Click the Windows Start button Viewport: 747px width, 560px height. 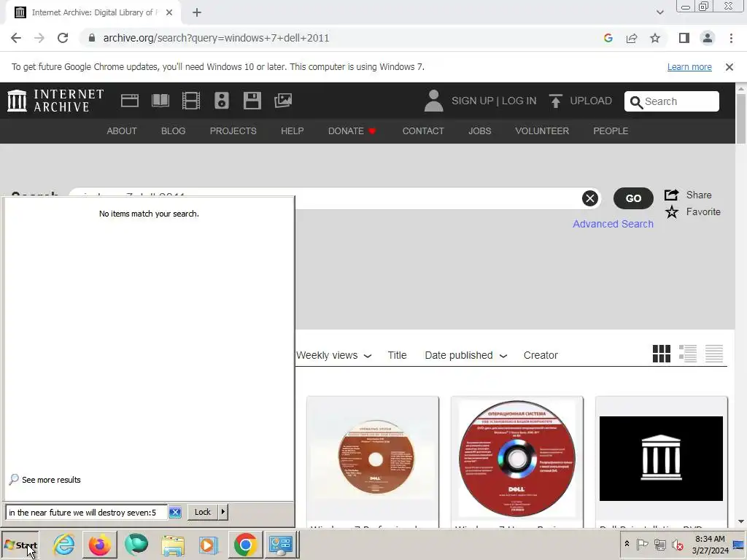coord(20,545)
